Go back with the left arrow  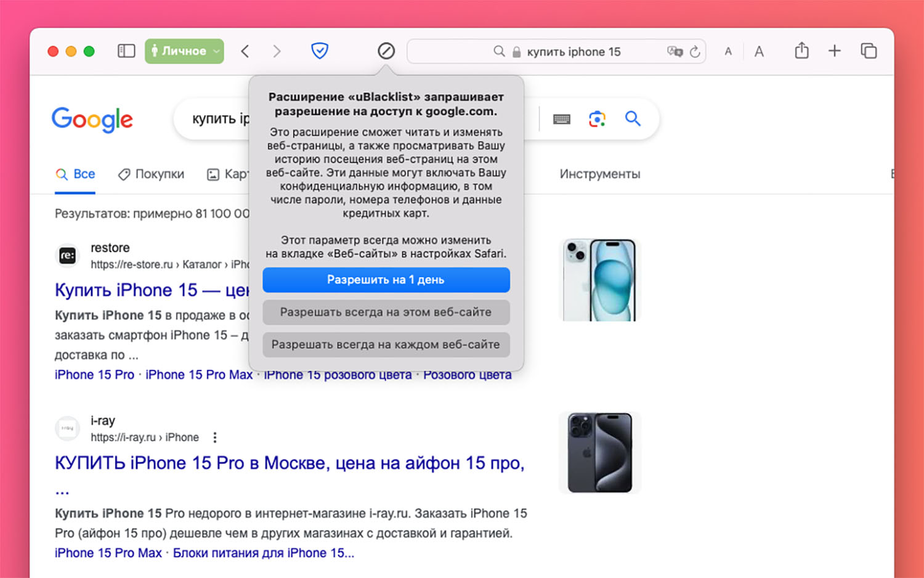point(245,51)
